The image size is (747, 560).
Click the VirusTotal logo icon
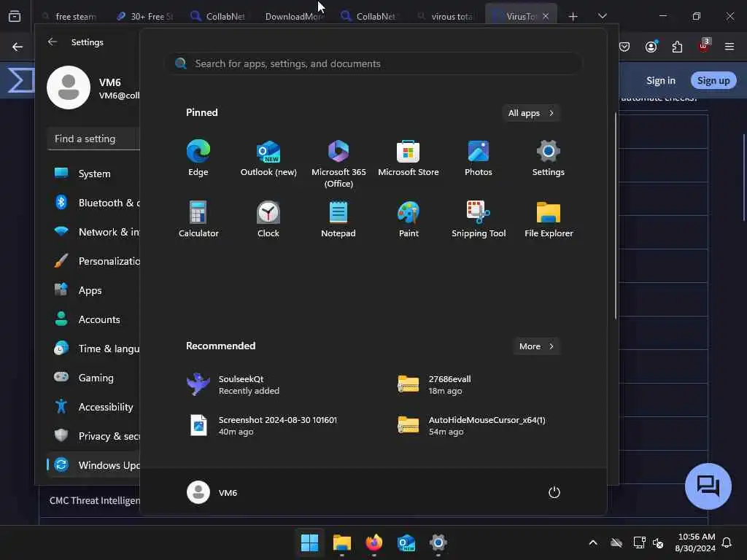point(20,80)
